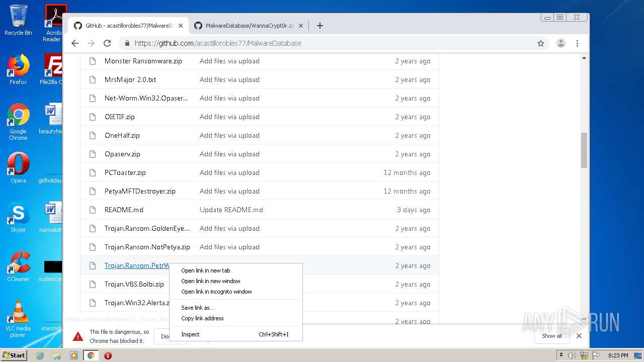This screenshot has height=362, width=644.
Task: Open the Windows Start menu
Action: pos(14,355)
